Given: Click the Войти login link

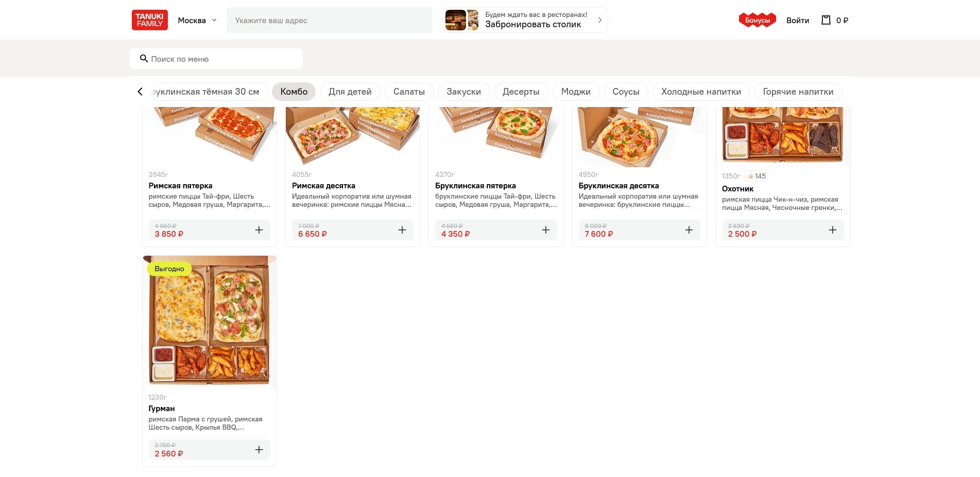Looking at the screenshot, I should coord(797,21).
